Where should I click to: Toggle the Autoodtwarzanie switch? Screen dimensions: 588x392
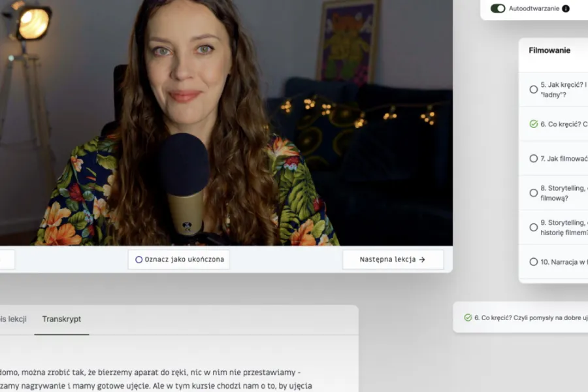click(498, 8)
